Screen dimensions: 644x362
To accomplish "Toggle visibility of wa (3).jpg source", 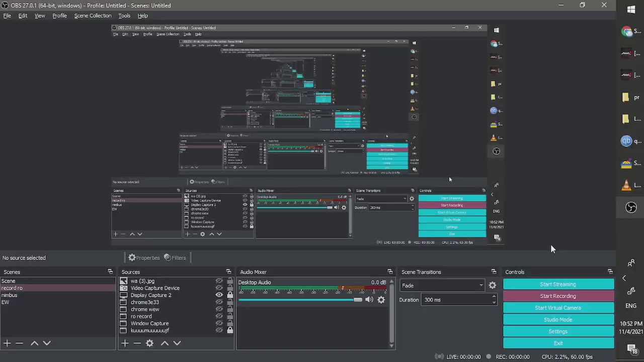I will pos(219,281).
